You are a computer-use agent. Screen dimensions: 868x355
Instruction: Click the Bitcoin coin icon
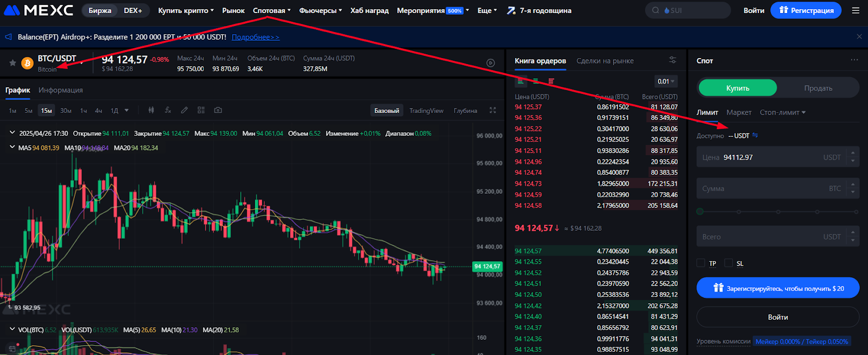27,64
